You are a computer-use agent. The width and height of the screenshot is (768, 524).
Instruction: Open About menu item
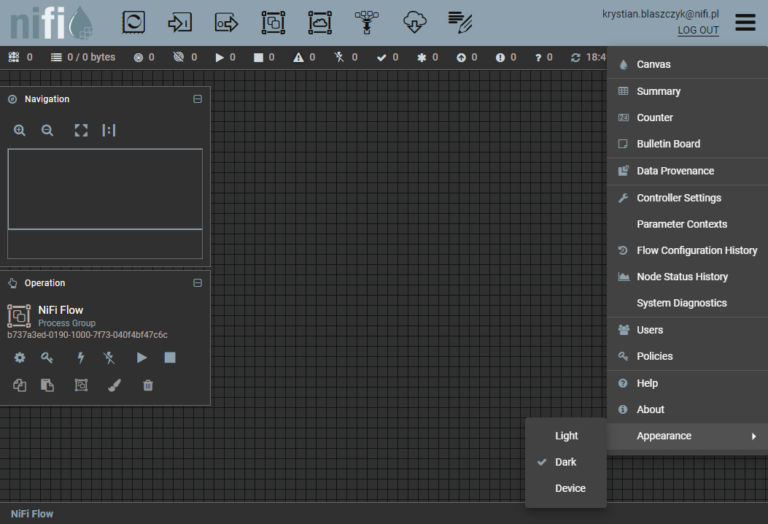[687, 409]
